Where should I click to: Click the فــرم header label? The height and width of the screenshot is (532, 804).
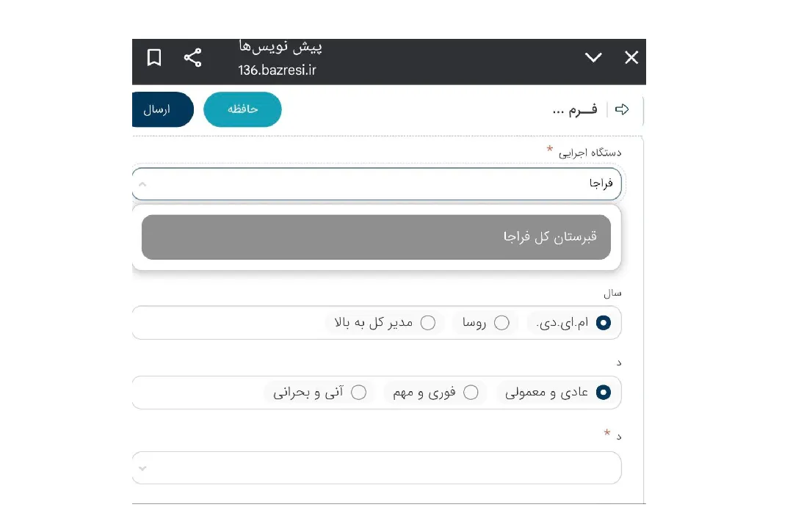point(581,109)
